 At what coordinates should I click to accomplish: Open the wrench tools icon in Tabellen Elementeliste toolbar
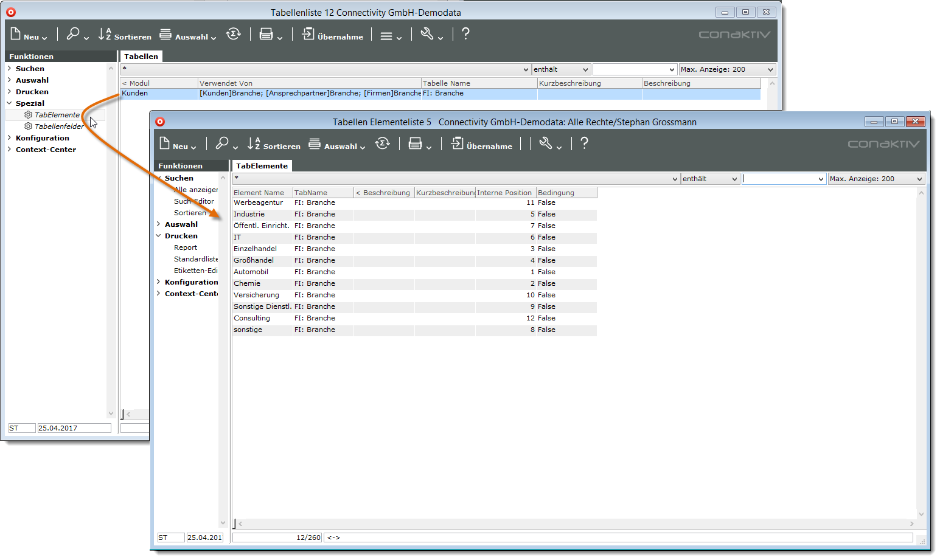546,143
